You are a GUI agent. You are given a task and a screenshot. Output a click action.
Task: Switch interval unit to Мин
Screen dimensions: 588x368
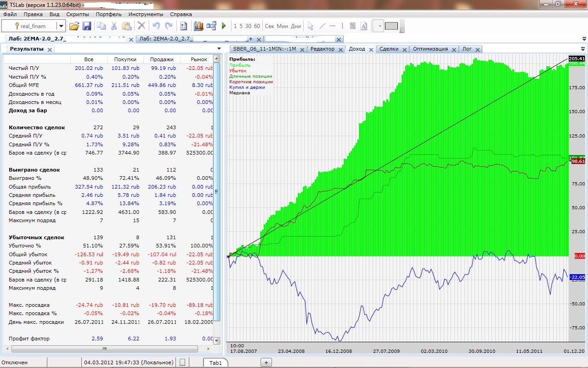pos(283,26)
